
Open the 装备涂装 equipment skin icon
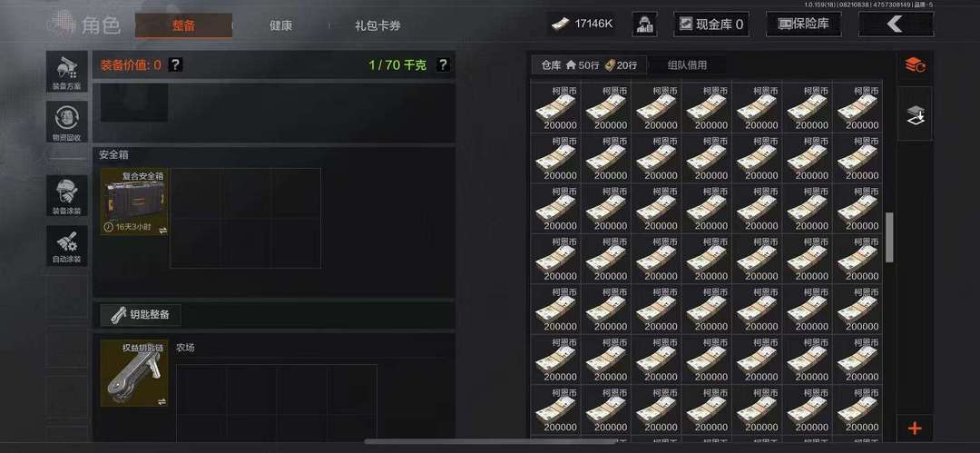[67, 195]
